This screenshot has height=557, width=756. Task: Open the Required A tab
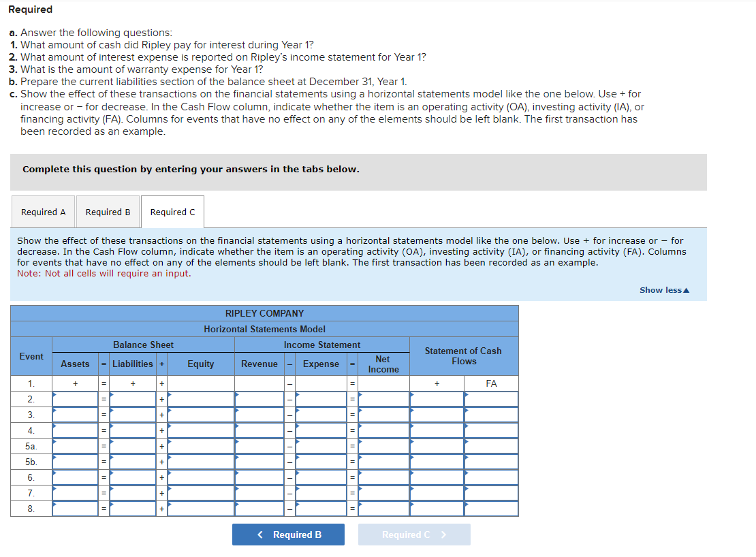(43, 212)
